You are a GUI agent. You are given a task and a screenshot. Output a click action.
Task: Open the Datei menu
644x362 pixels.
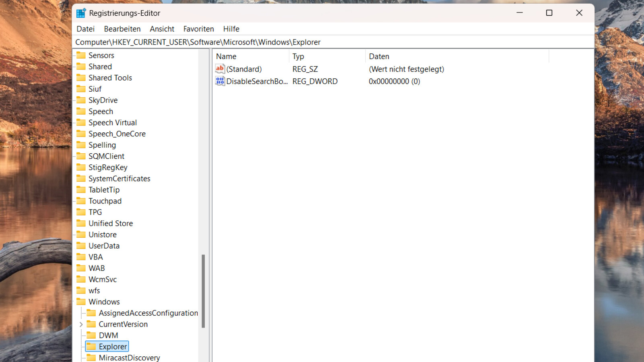(x=85, y=29)
